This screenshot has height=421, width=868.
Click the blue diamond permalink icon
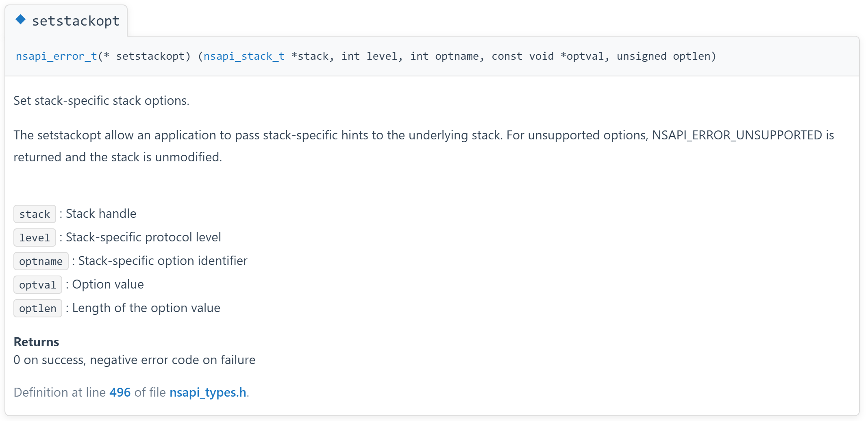[x=20, y=20]
